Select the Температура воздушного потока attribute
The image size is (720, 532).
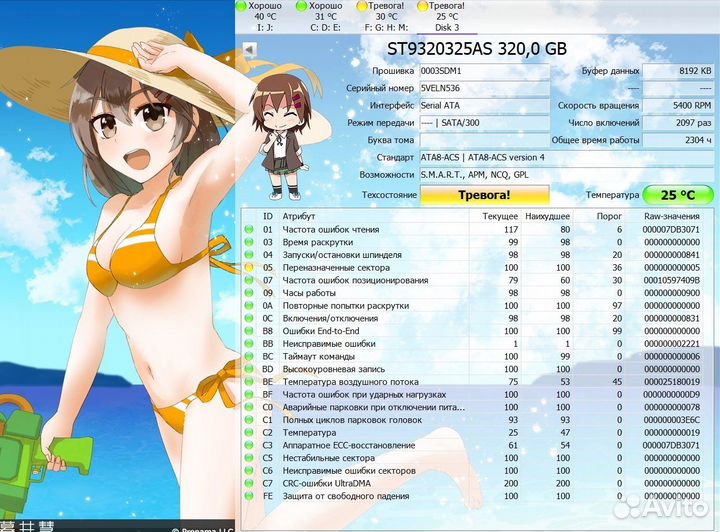tap(350, 381)
